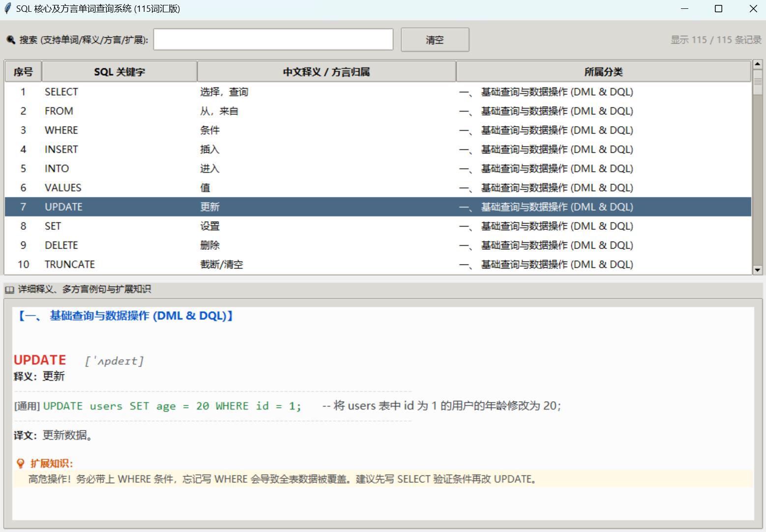
Task: Click the book icon beside the details heading
Action: pyautogui.click(x=9, y=290)
